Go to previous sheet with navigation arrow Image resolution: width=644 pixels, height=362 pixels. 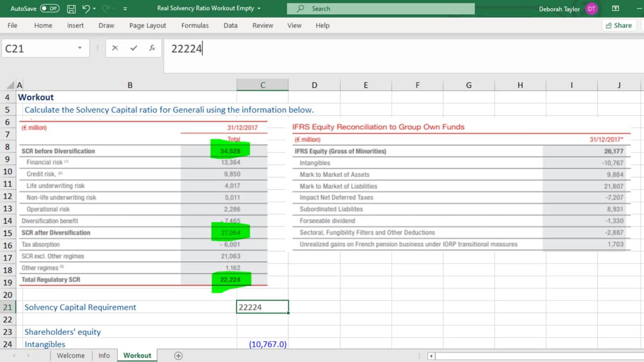coord(13,356)
